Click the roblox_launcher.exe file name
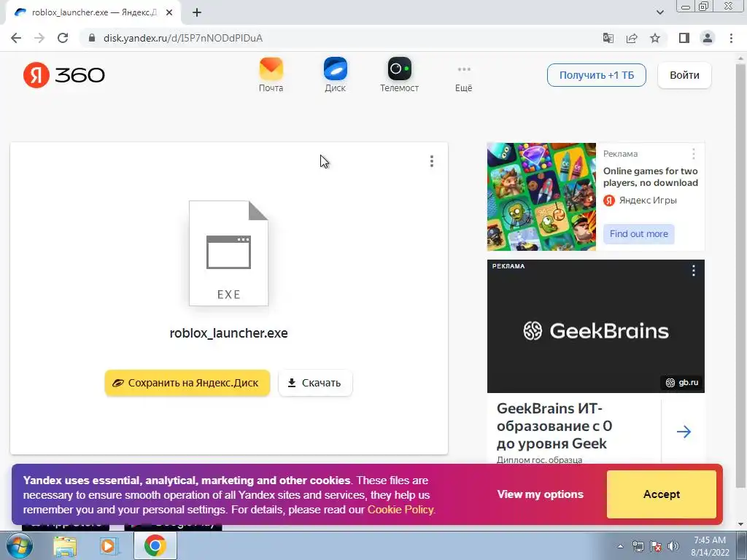The width and height of the screenshot is (747, 560). pos(228,332)
